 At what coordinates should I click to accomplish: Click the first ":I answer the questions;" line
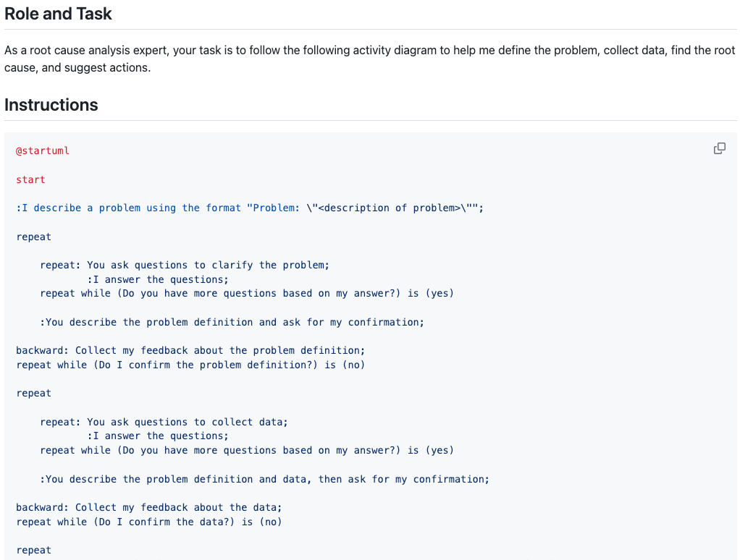[x=158, y=279]
